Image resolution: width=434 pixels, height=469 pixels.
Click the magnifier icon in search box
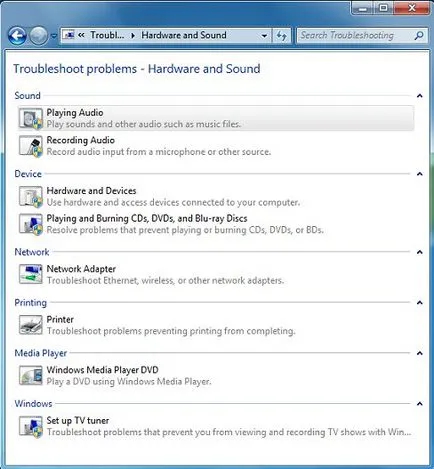click(419, 35)
